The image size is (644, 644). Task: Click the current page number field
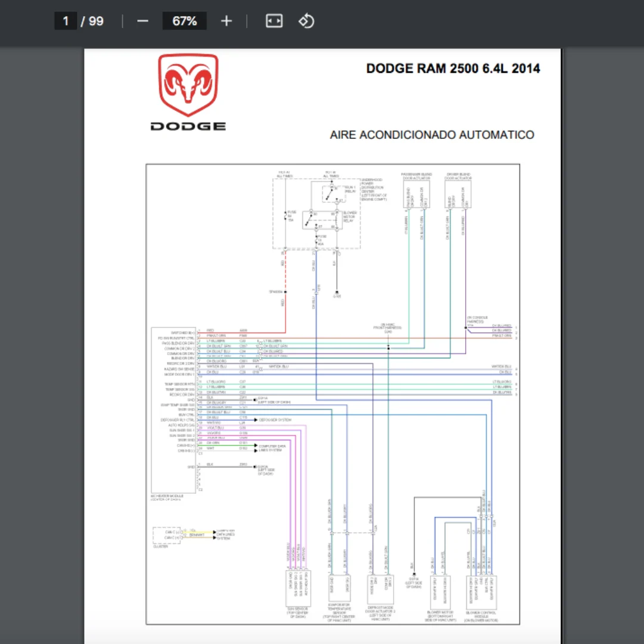click(x=66, y=21)
